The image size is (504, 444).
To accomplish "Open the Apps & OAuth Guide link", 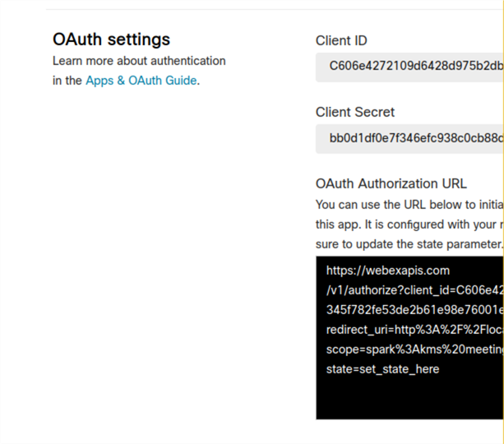I will 141,81.
